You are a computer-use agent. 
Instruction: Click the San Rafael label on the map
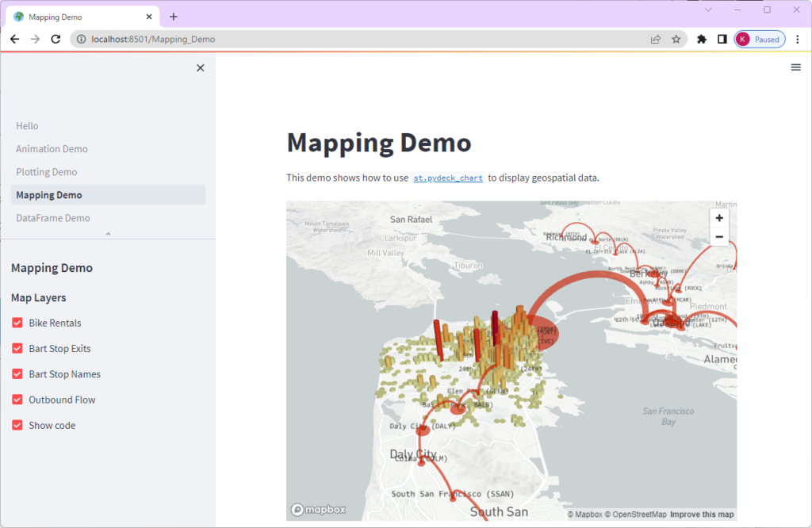pyautogui.click(x=412, y=220)
